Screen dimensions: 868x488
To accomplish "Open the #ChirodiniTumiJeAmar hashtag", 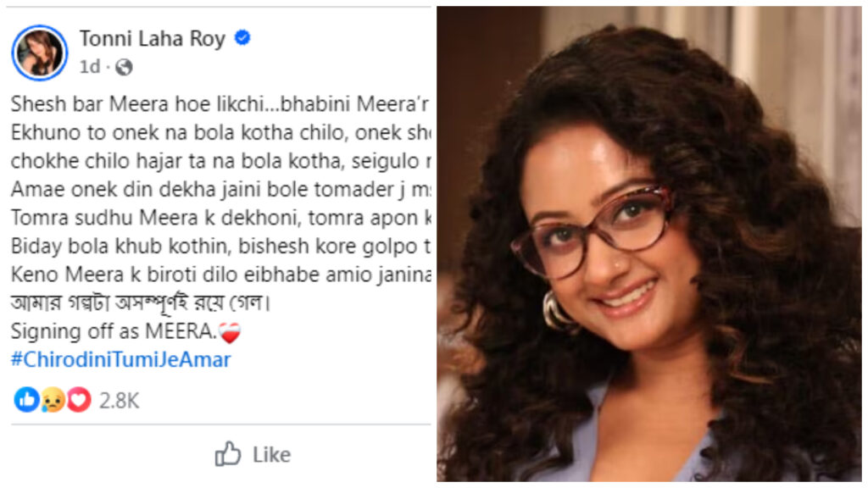I will pyautogui.click(x=121, y=359).
